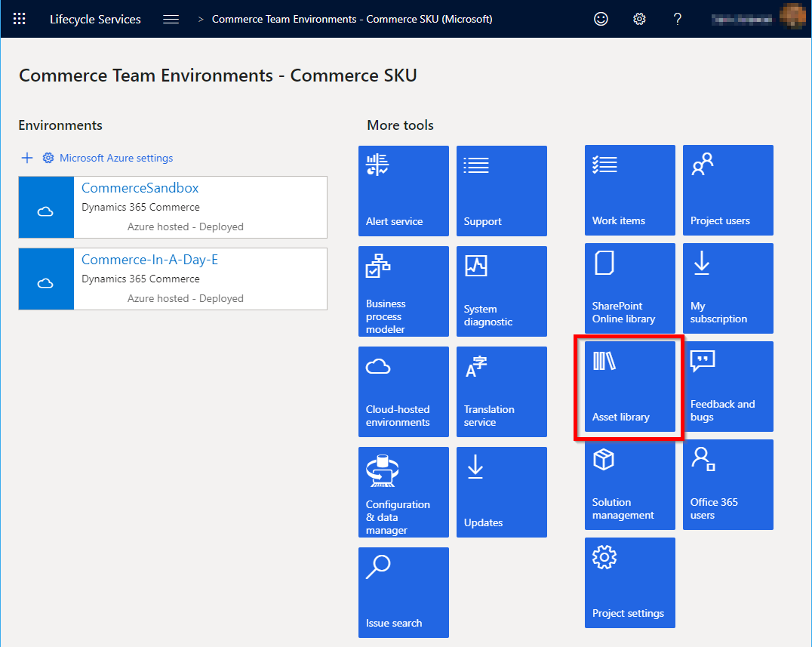
Task: Open the Feedback and bugs tile
Action: coord(727,387)
